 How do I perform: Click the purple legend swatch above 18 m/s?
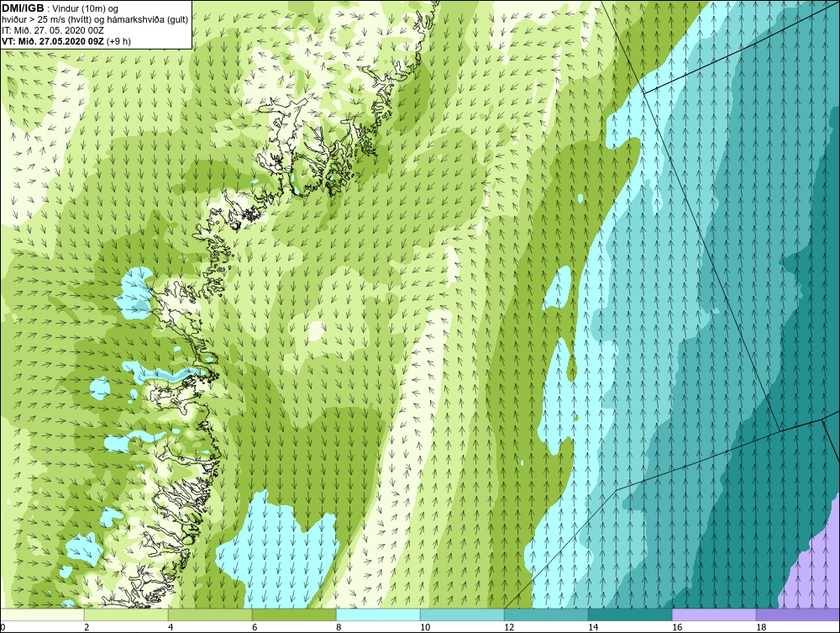pyautogui.click(x=798, y=615)
